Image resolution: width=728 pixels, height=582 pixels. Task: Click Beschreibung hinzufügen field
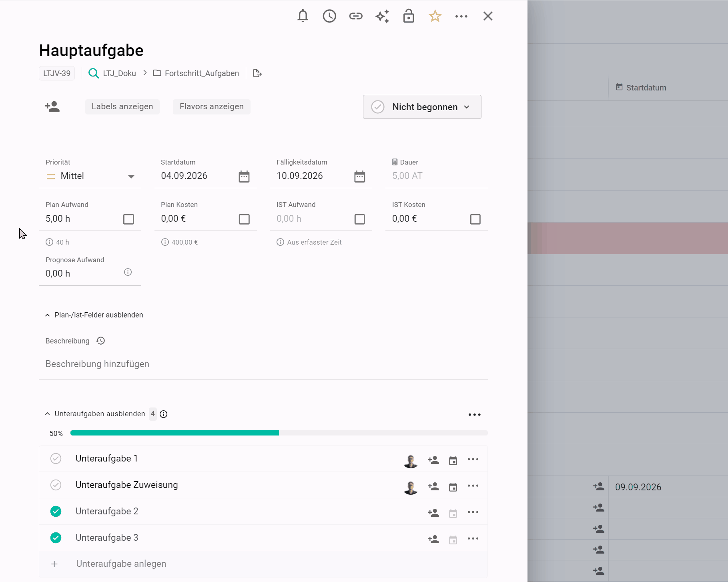[263, 364]
